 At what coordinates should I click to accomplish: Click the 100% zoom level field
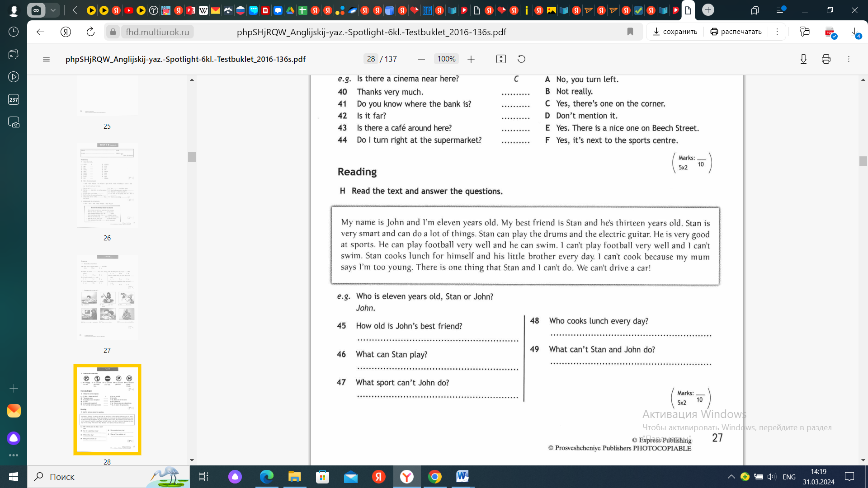click(x=446, y=59)
